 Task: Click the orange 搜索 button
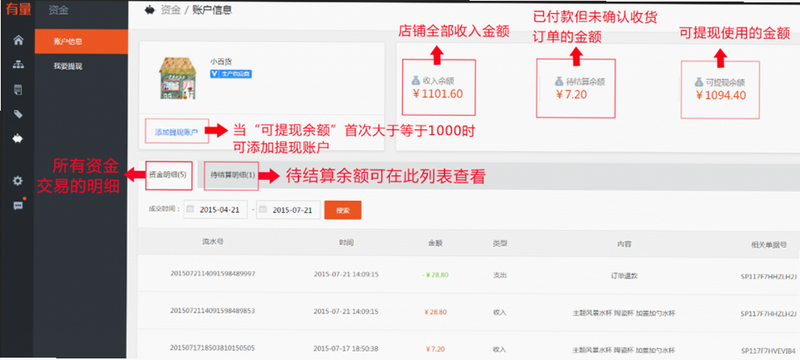(343, 210)
